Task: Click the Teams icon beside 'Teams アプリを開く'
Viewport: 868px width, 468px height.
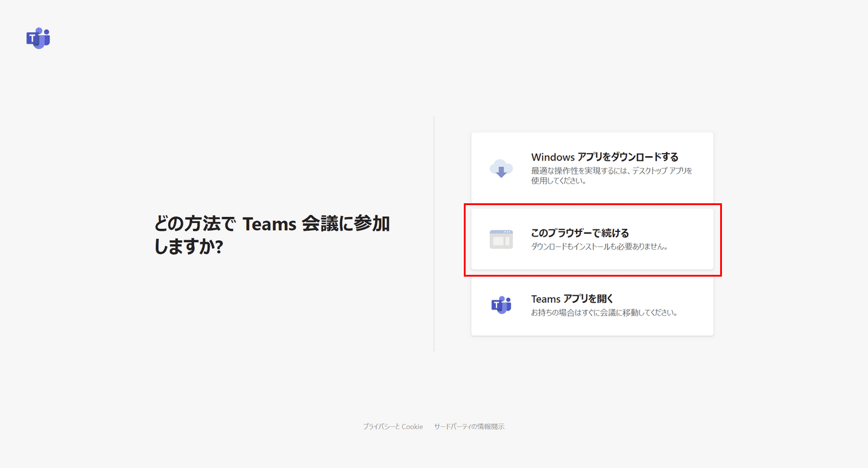Action: [x=501, y=305]
